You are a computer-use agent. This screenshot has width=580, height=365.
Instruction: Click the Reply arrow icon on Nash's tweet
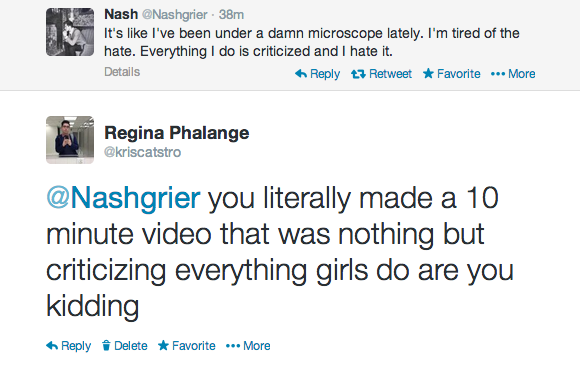point(301,74)
